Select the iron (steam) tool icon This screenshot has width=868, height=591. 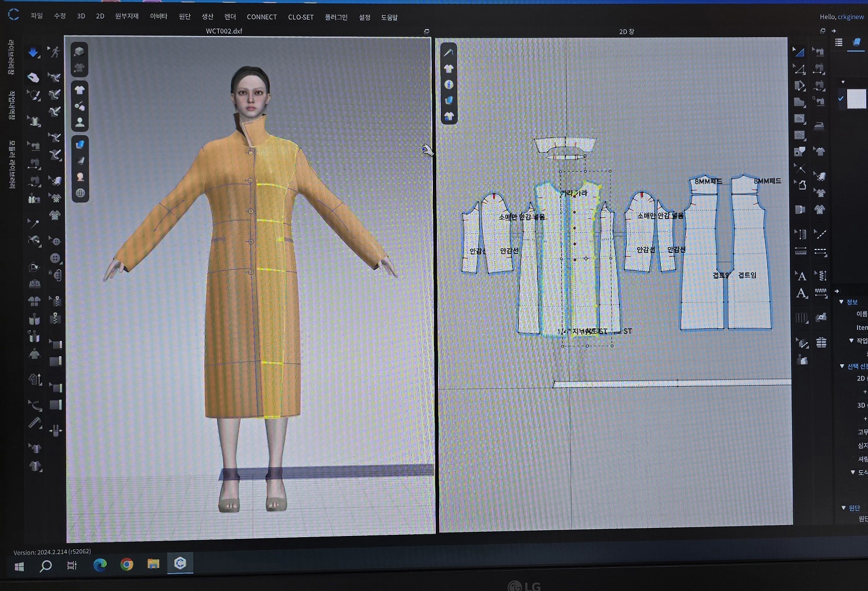[x=819, y=126]
